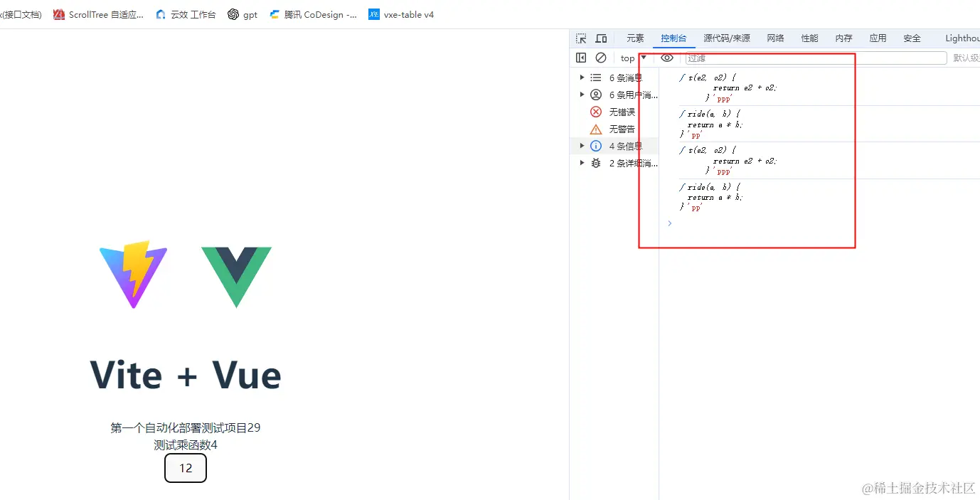Select the 2 条详细消息 bug row
980x500 pixels.
pos(614,163)
